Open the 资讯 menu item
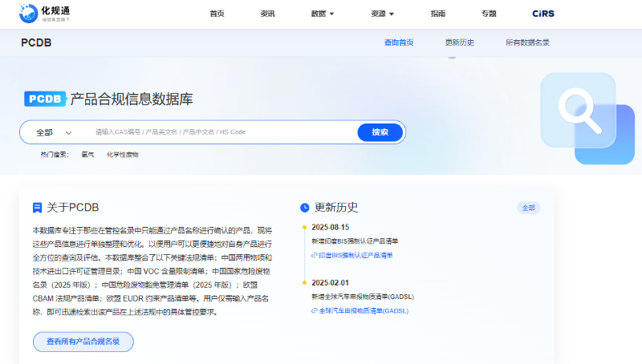This screenshot has height=364, width=642. 269,14
